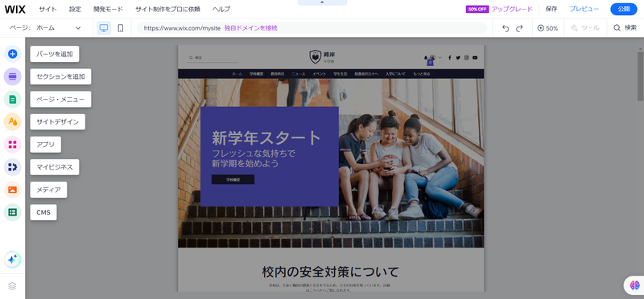Select the ニュース item in site navigation

pos(299,74)
